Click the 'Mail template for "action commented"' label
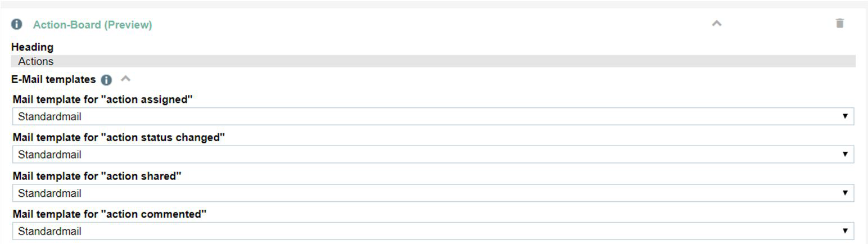The image size is (868, 244). tap(110, 214)
